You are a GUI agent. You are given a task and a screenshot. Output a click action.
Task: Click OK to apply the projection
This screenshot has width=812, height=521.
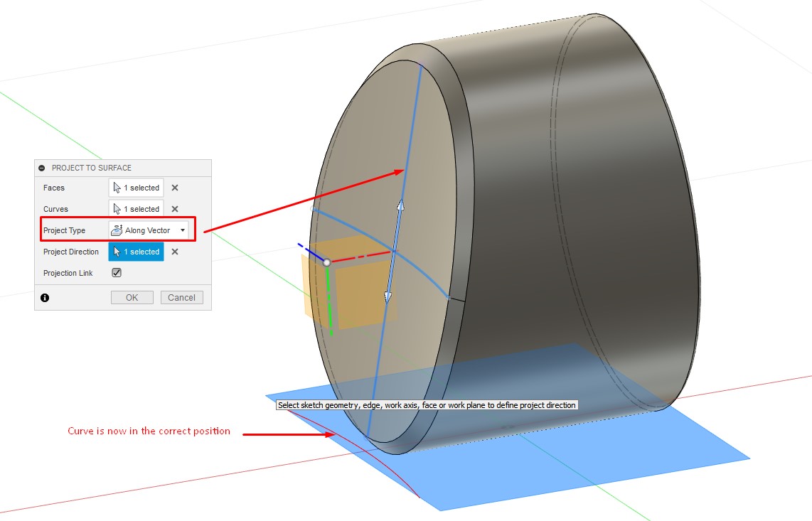coord(131,297)
